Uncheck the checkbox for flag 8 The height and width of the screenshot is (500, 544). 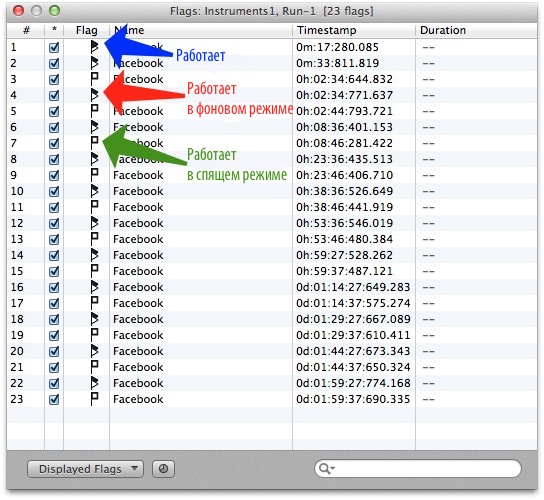(54, 159)
